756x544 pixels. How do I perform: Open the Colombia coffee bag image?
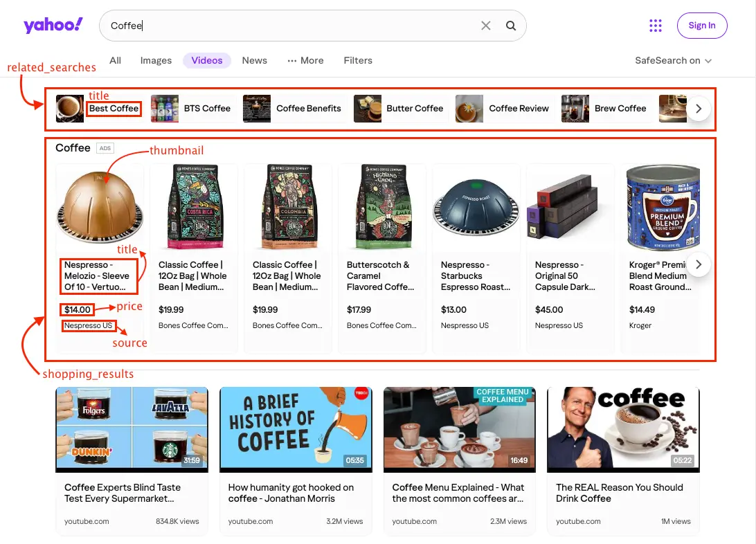click(288, 207)
